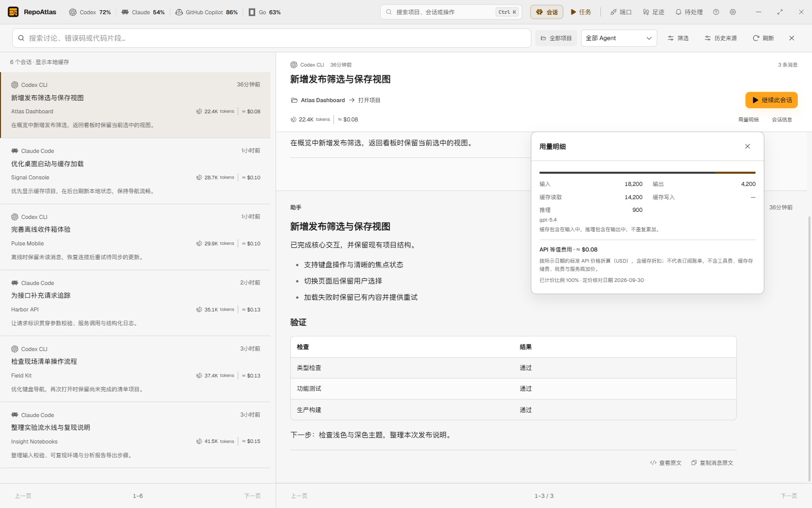Screen dimensions: 812x508
Task: Close the 用量明细 popup
Action: (x=748, y=146)
